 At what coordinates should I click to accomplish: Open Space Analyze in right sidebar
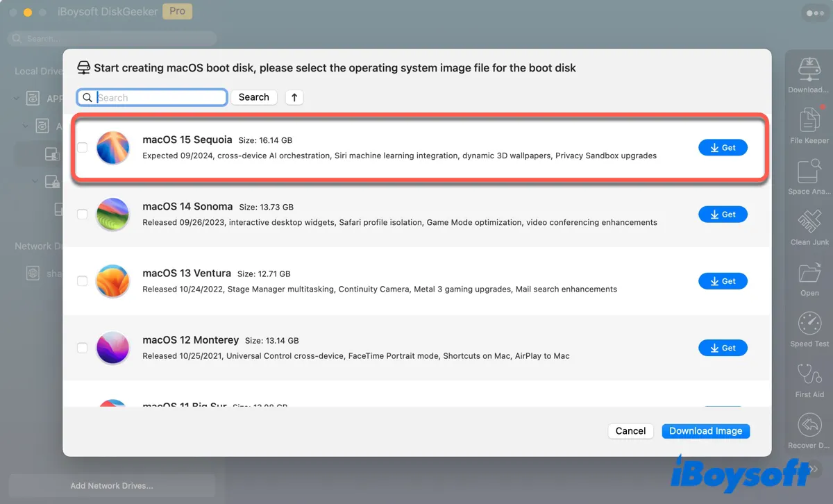coord(809,176)
